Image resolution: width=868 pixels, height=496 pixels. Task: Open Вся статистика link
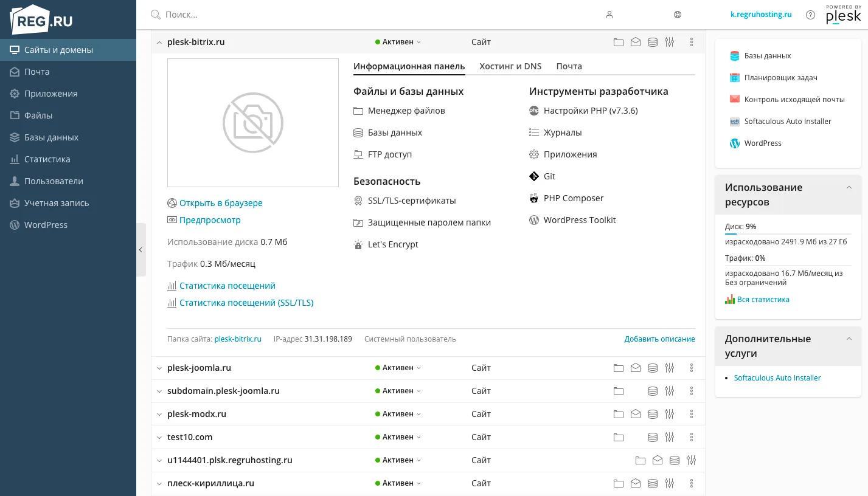[763, 300]
